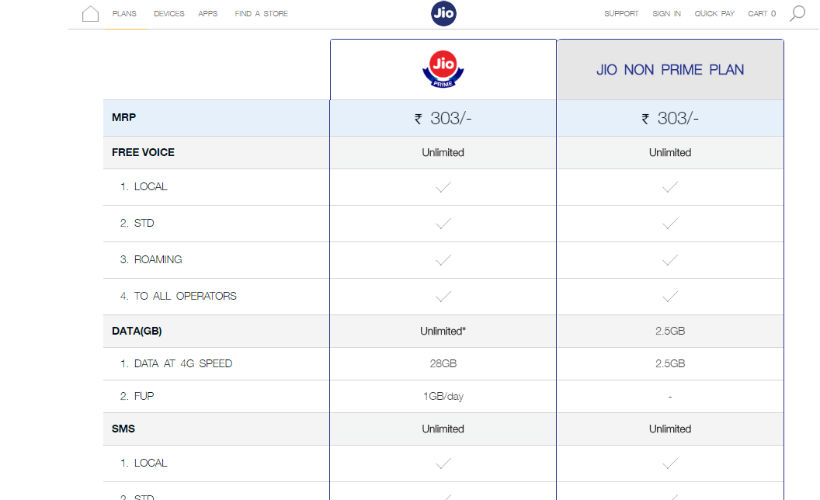Click Non Prime 2.5GB in DATA(GB) row
Image resolution: width=820 pixels, height=500 pixels.
pyautogui.click(x=670, y=331)
